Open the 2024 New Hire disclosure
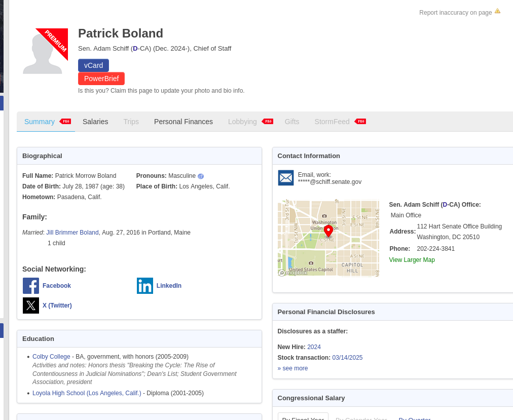This screenshot has width=513, height=420. pyautogui.click(x=314, y=347)
